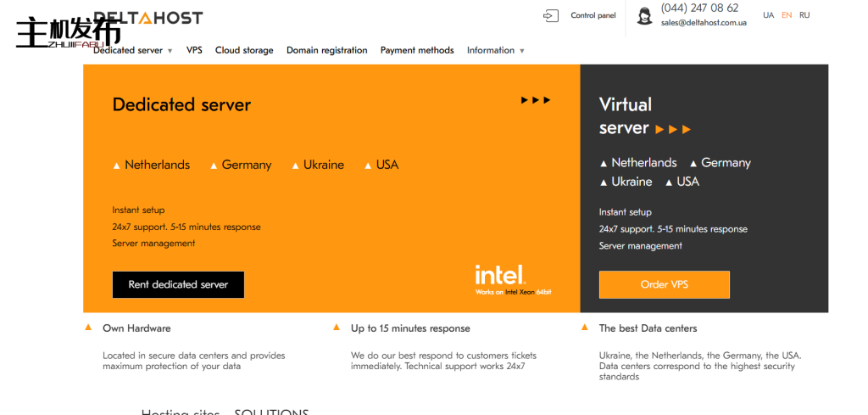This screenshot has width=868, height=415.
Task: Open the Cloud storage menu item
Action: (244, 50)
